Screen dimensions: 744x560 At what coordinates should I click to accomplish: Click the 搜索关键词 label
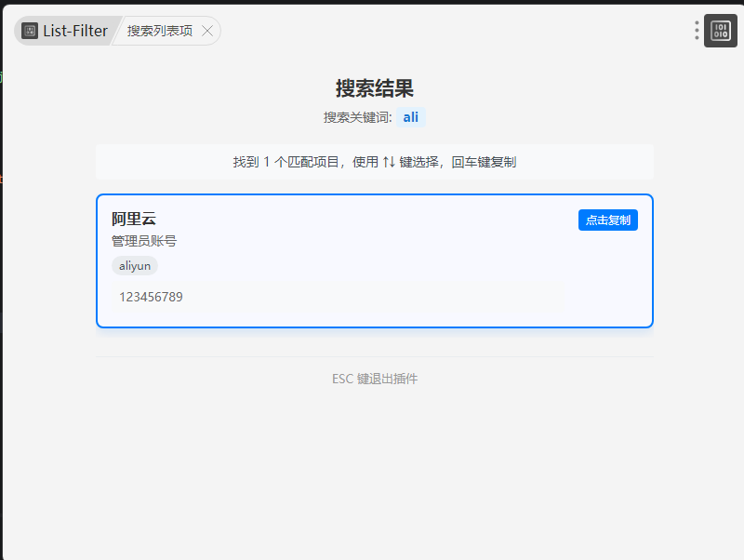[358, 117]
